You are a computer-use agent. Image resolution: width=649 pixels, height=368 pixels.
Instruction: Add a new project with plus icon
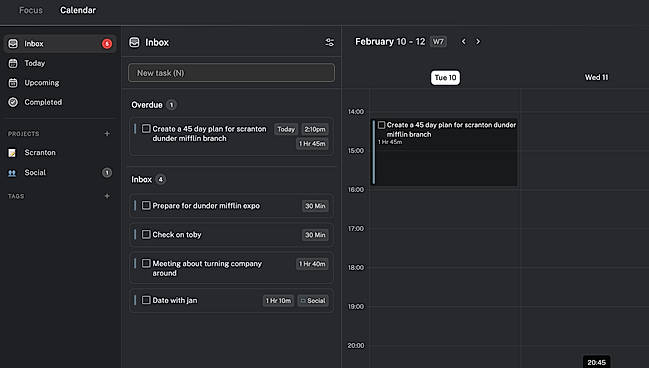pos(107,133)
